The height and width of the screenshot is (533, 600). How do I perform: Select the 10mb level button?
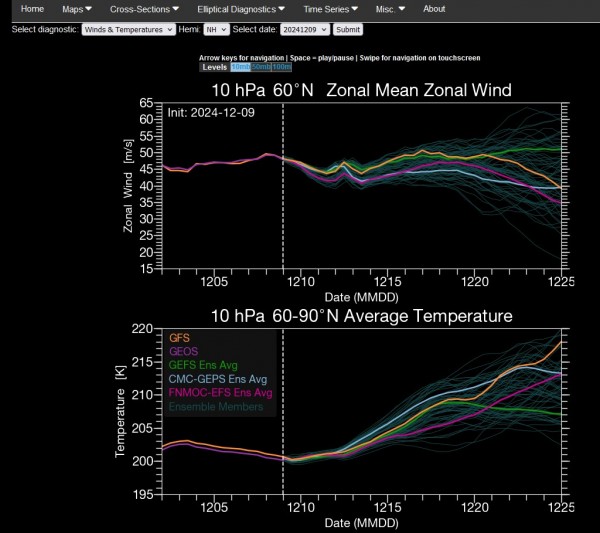click(241, 67)
